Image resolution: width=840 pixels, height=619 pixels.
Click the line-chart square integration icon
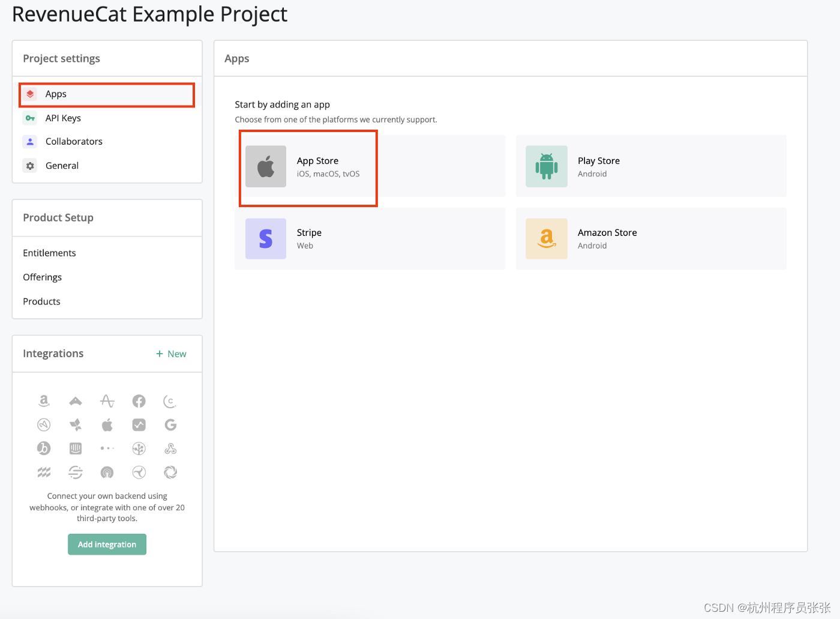tap(139, 425)
